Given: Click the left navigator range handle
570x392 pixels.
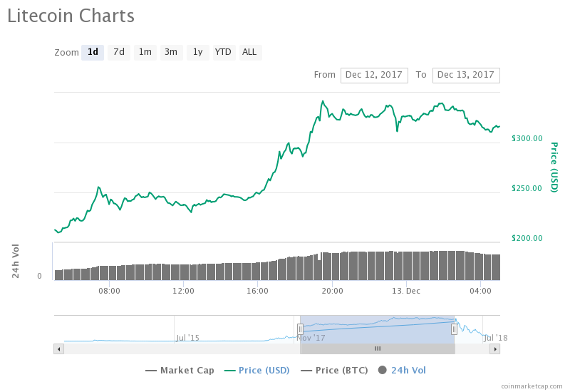Looking at the screenshot, I should (300, 329).
